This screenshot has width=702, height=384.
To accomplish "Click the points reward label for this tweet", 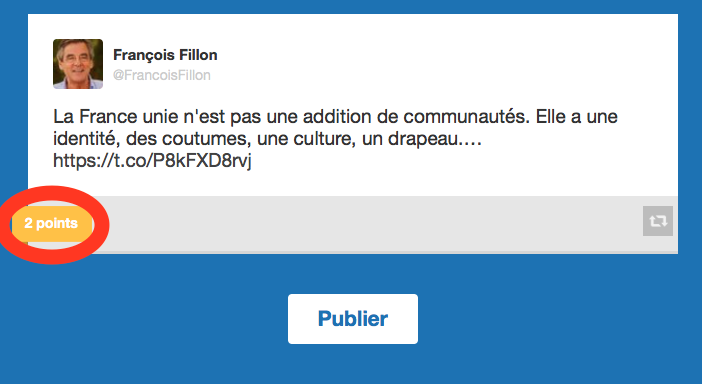I will (51, 223).
